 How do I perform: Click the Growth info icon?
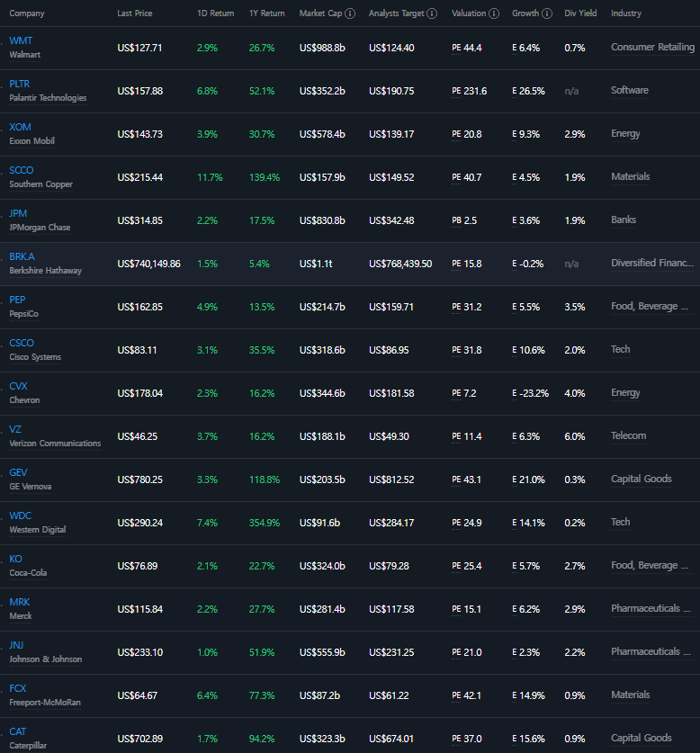(547, 13)
